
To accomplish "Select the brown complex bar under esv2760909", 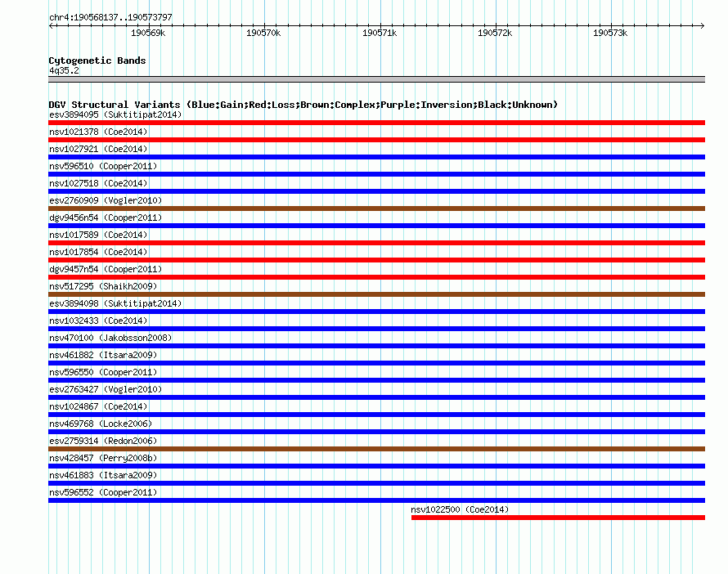I will click(x=376, y=209).
